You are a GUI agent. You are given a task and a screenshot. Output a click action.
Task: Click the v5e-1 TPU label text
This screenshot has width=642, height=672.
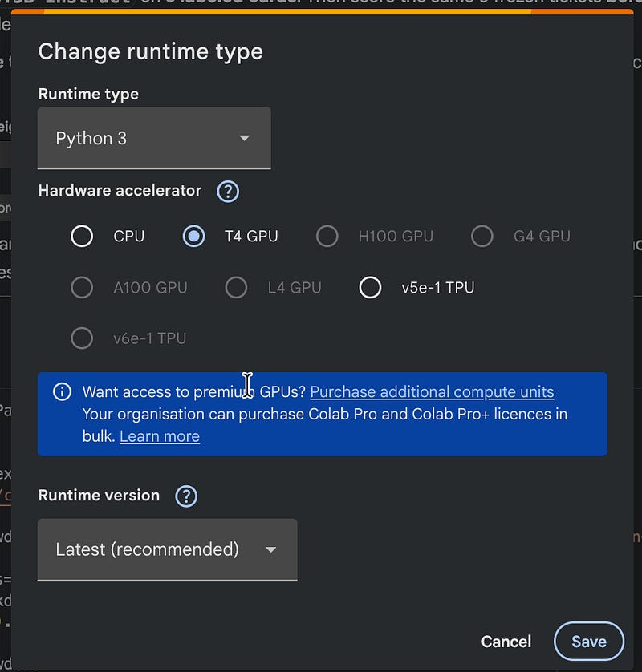click(x=438, y=288)
